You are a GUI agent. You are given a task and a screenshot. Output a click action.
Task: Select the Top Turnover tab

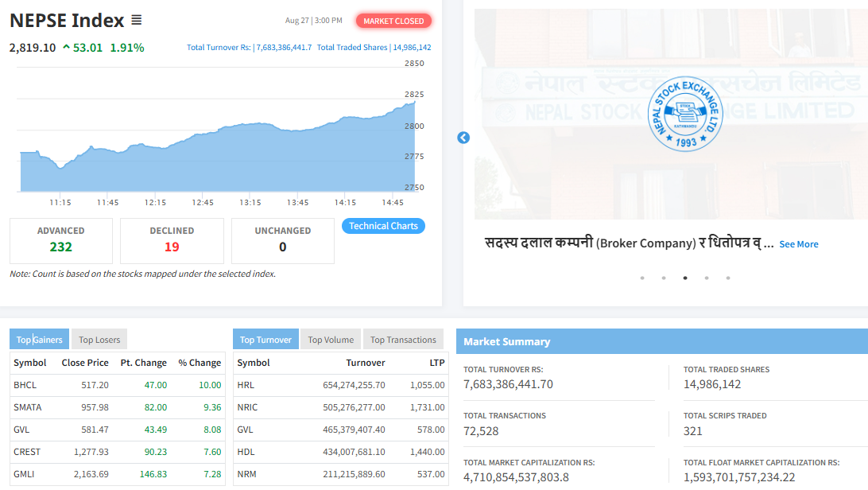tap(265, 340)
